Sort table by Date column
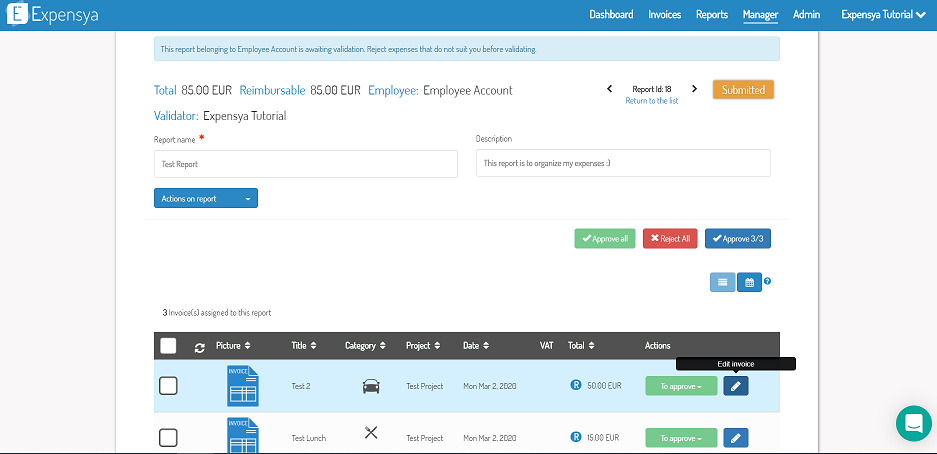This screenshot has height=454, width=937. [476, 345]
